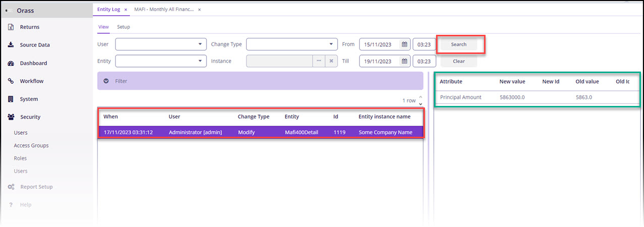Click the Instance input field
The image size is (644, 227).
(280, 61)
